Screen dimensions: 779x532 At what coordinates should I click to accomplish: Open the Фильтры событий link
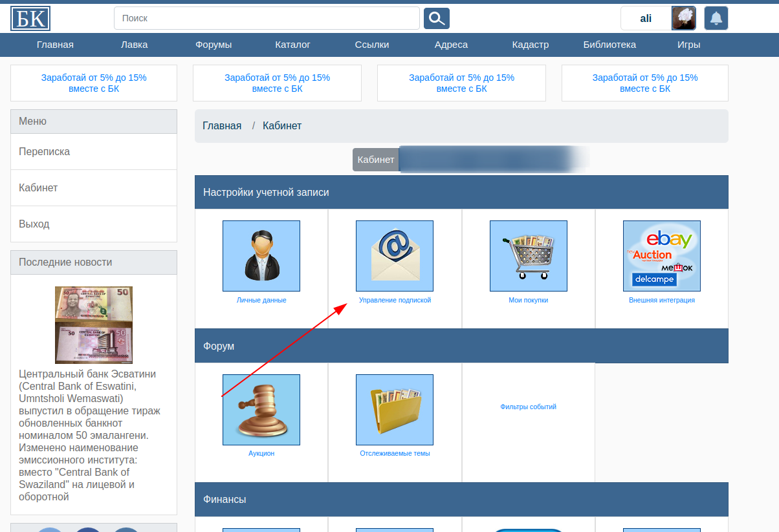(528, 407)
